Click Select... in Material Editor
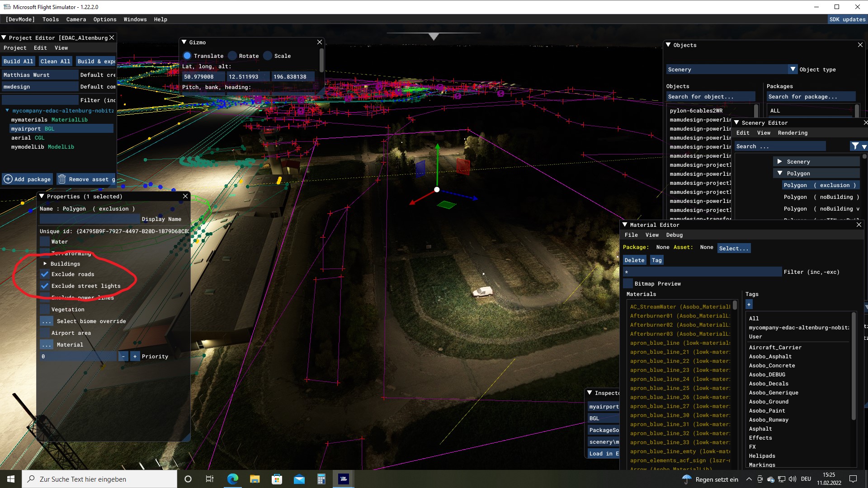This screenshot has width=868, height=488. [734, 249]
